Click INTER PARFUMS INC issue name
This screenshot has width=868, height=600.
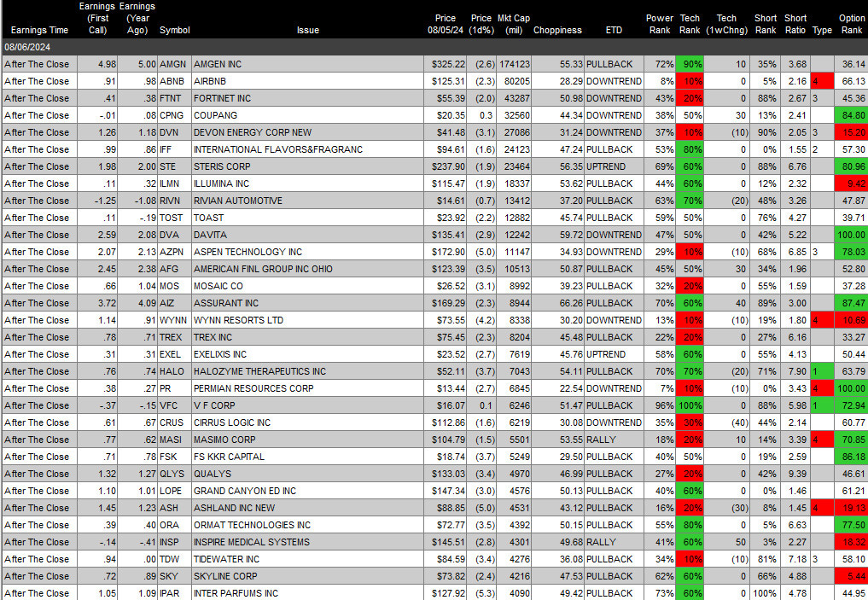(x=236, y=593)
